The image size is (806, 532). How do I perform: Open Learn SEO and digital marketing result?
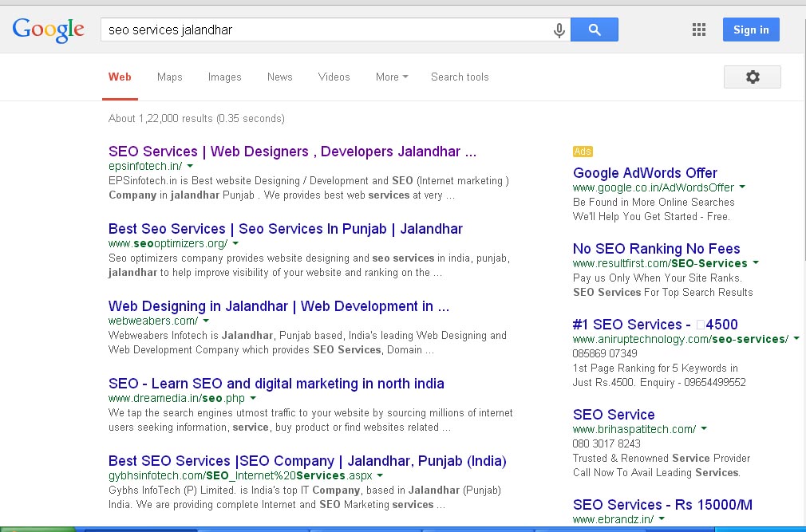pos(276,384)
